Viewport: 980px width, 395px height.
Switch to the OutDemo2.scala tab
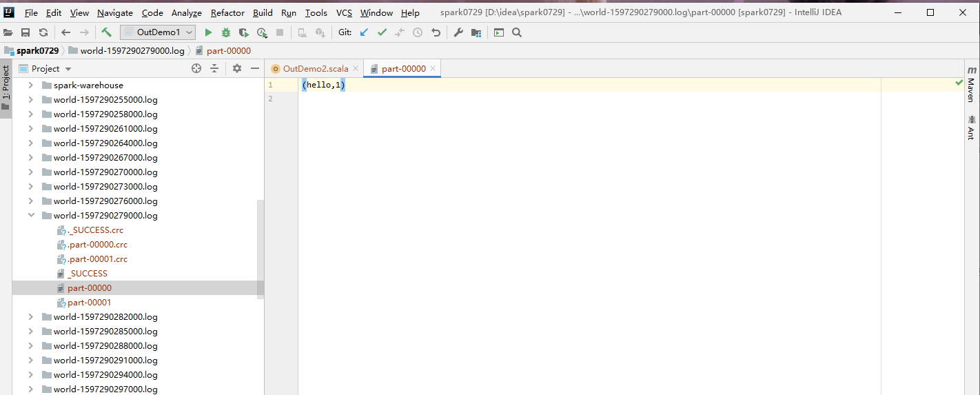coord(315,68)
